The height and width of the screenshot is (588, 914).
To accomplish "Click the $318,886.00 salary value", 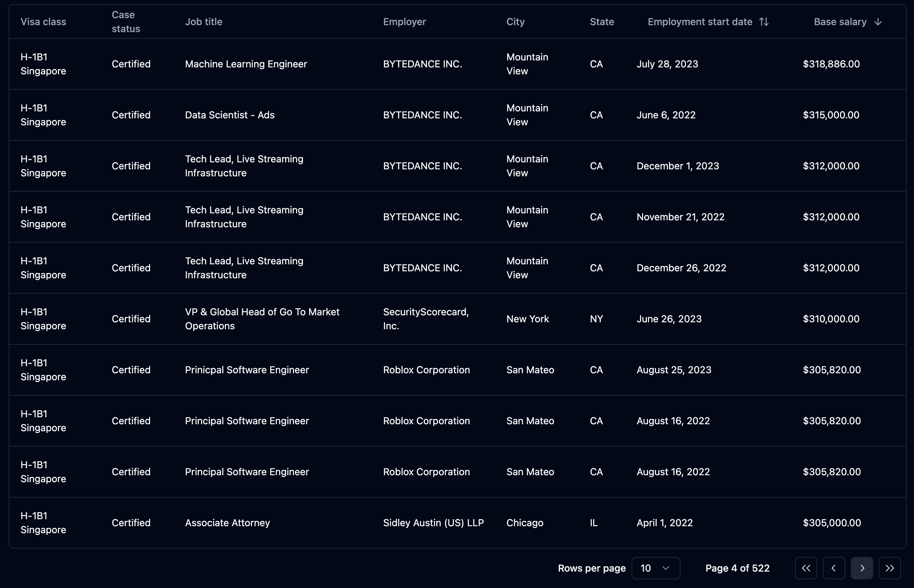I will [831, 64].
